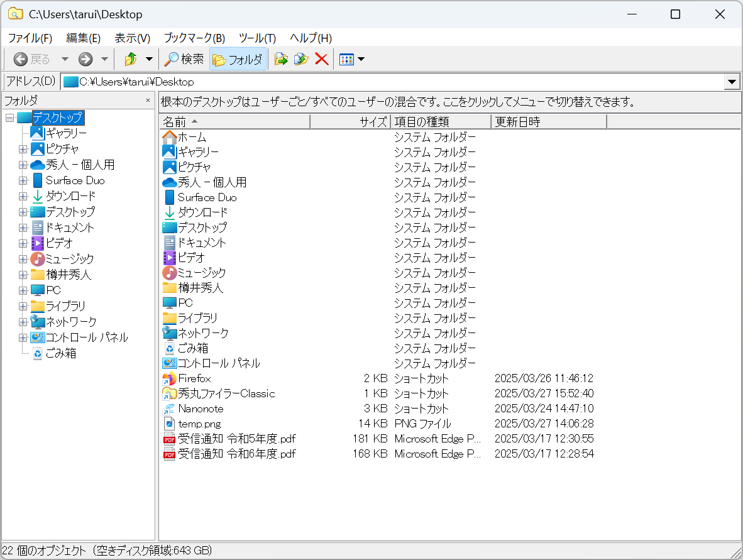
Task: Click ネットワーク icon in file list
Action: 169,333
